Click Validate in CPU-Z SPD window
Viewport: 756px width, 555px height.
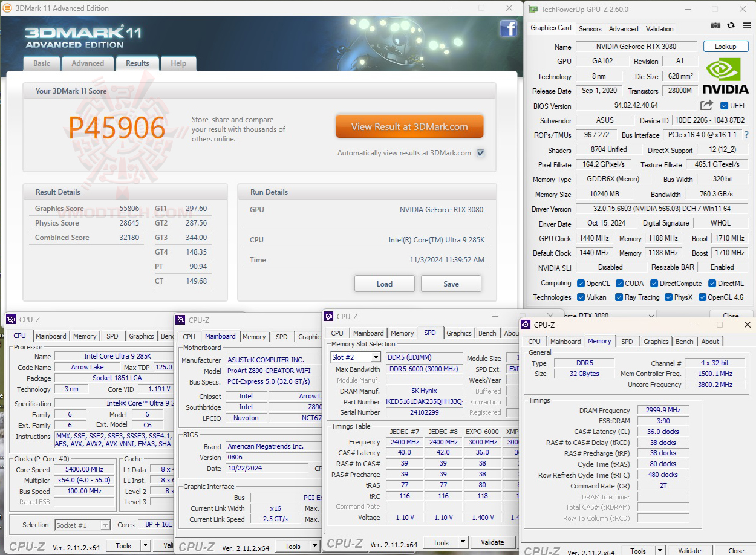[x=492, y=542]
